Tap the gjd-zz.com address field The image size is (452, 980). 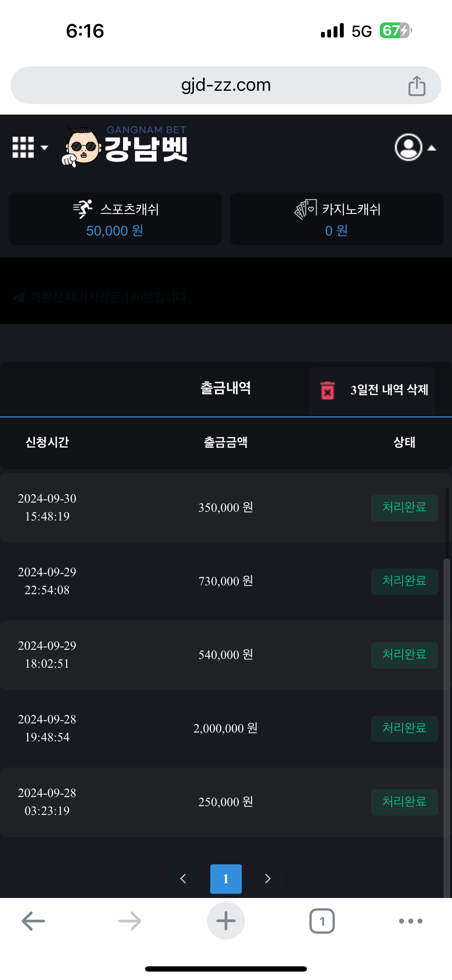pyautogui.click(x=226, y=85)
